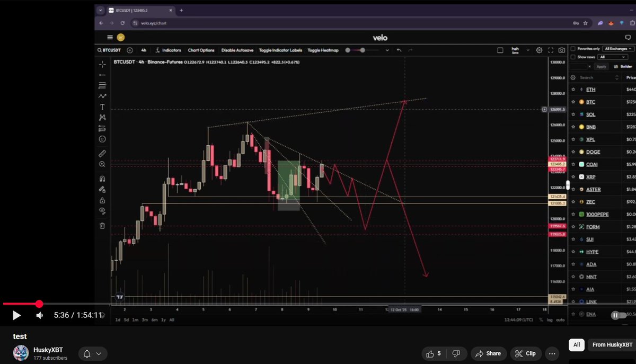Select the ruler measure tool
This screenshot has width=636, height=364.
(x=102, y=154)
